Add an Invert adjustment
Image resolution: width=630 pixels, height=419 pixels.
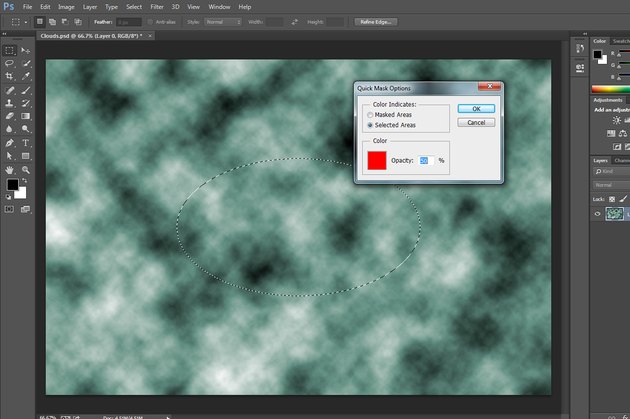tap(617, 147)
